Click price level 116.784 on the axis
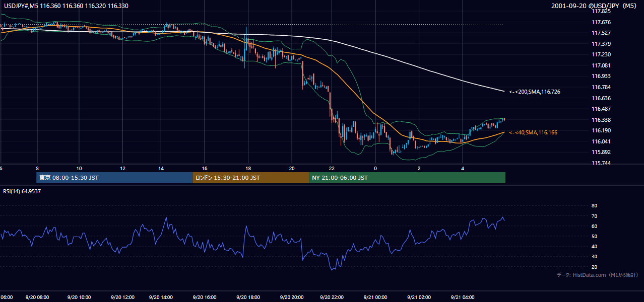Screen dimensions: 644x302 pos(601,87)
